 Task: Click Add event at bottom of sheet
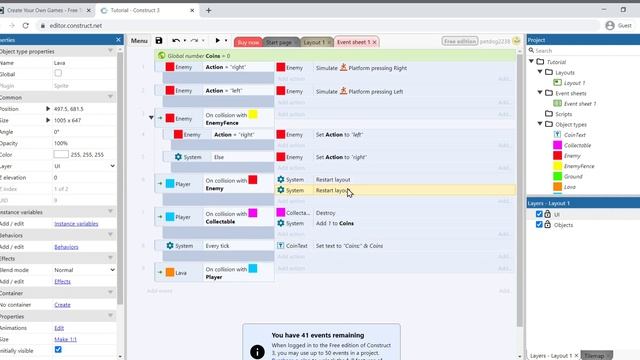click(160, 291)
